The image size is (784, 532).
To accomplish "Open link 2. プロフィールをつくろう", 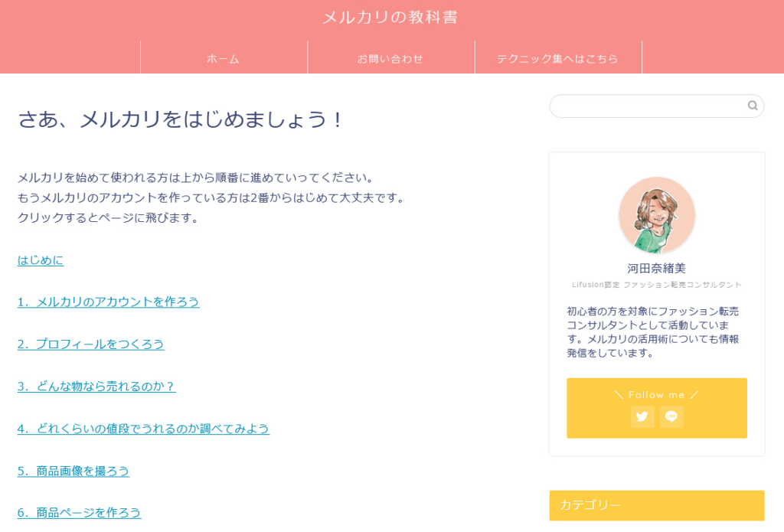I will click(90, 344).
